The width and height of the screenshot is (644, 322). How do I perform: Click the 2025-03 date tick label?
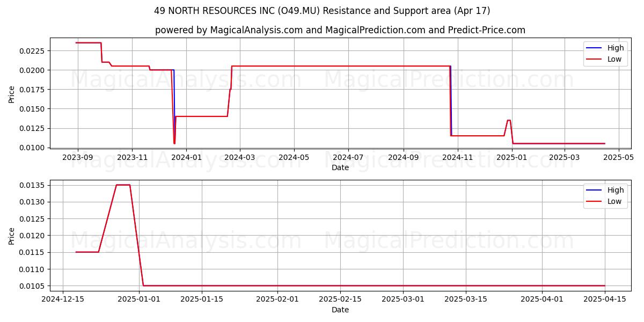click(565, 157)
